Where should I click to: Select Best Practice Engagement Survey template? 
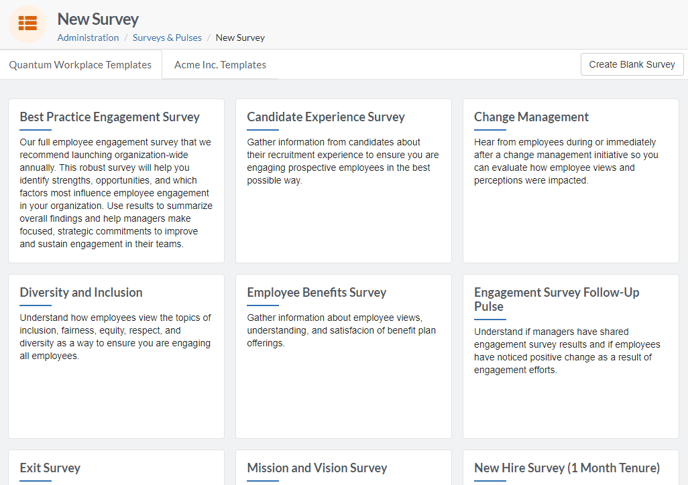point(116,181)
